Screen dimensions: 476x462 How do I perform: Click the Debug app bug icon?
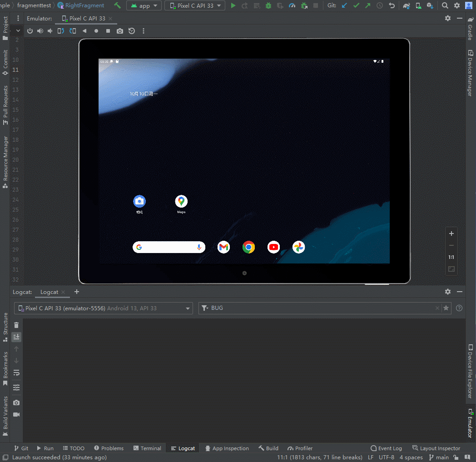(268, 5)
